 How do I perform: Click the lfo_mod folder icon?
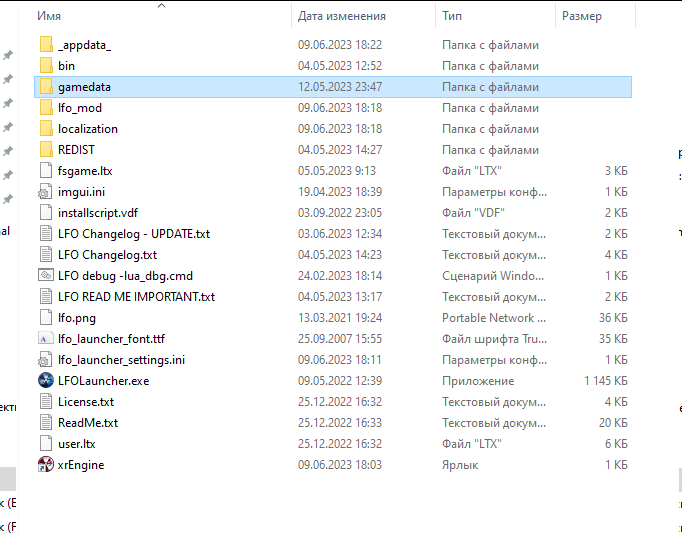[x=46, y=107]
